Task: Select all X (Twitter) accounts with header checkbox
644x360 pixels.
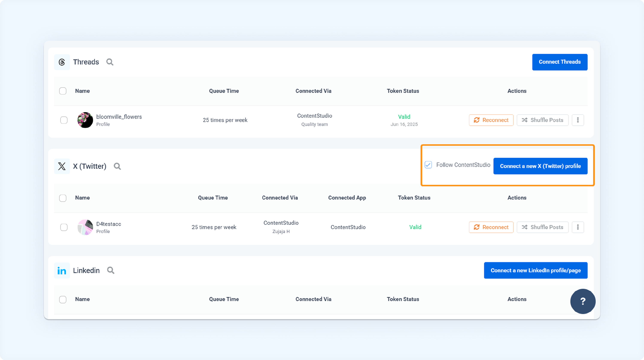Action: click(63, 198)
